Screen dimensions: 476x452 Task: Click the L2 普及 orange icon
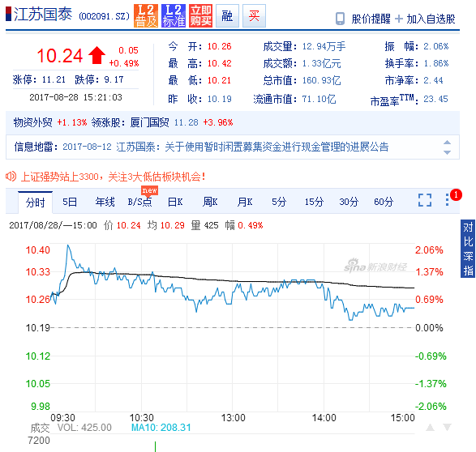[146, 15]
